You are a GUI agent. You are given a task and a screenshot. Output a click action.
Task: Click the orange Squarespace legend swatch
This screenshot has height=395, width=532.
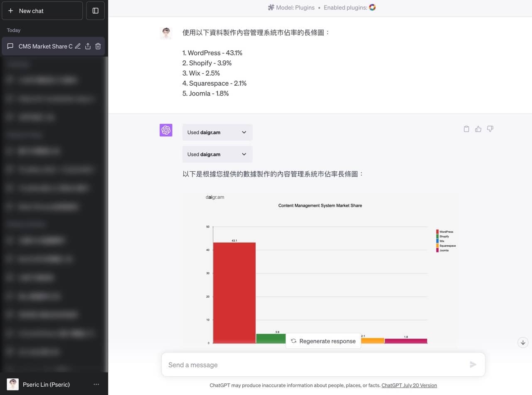pyautogui.click(x=437, y=246)
